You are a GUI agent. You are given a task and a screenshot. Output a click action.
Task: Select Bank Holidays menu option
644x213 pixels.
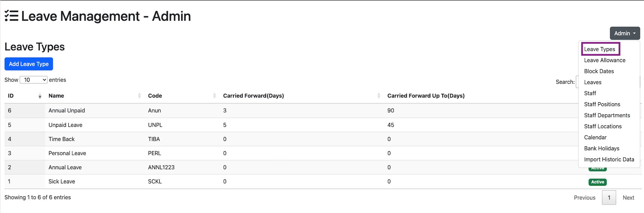tap(602, 149)
